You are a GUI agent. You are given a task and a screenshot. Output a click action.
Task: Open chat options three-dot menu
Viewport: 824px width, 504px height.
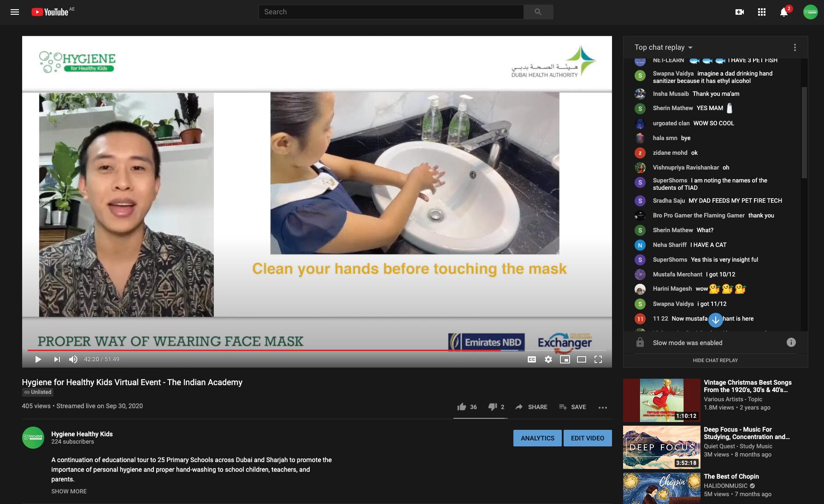[x=795, y=47]
